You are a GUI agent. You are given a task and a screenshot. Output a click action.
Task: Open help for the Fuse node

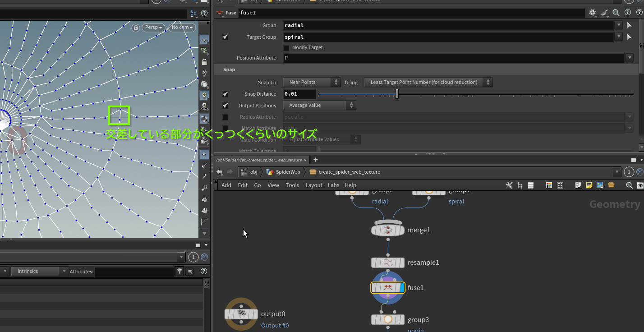(639, 13)
